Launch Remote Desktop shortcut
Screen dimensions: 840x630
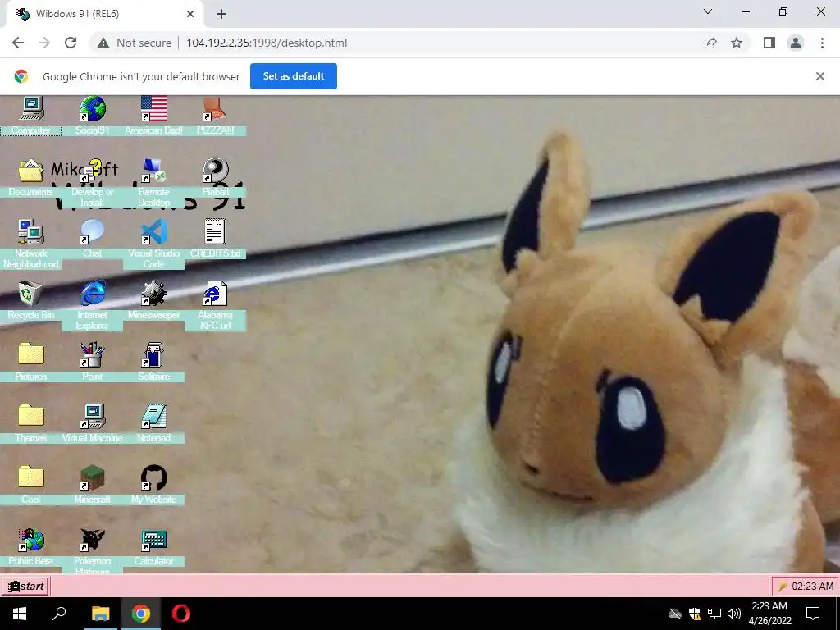coord(153,171)
